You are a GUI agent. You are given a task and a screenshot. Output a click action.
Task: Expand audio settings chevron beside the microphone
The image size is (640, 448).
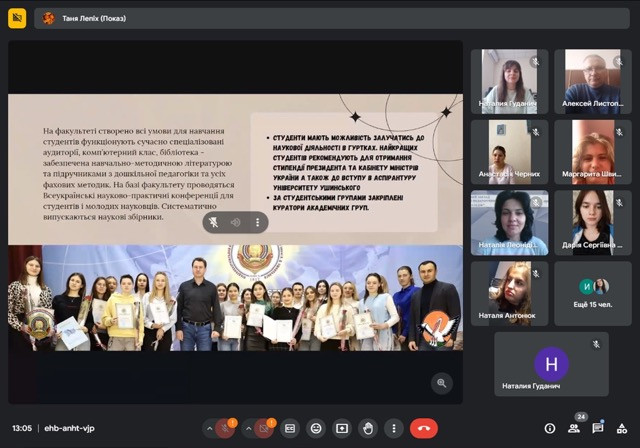pos(209,428)
